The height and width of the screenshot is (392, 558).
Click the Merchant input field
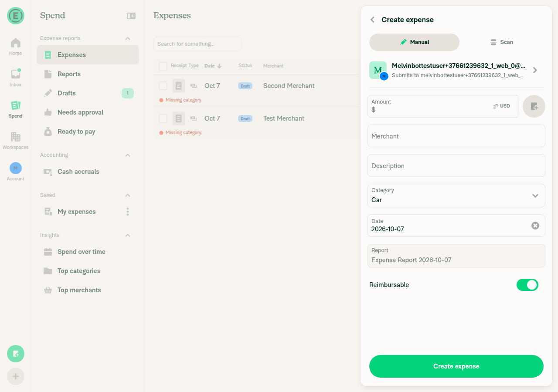tap(456, 136)
